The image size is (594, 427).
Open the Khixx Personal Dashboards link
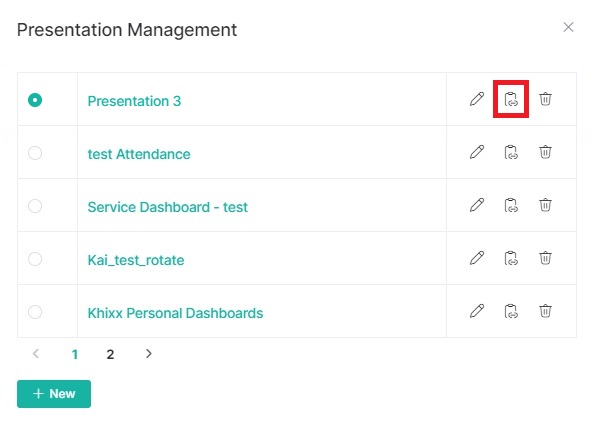point(175,313)
